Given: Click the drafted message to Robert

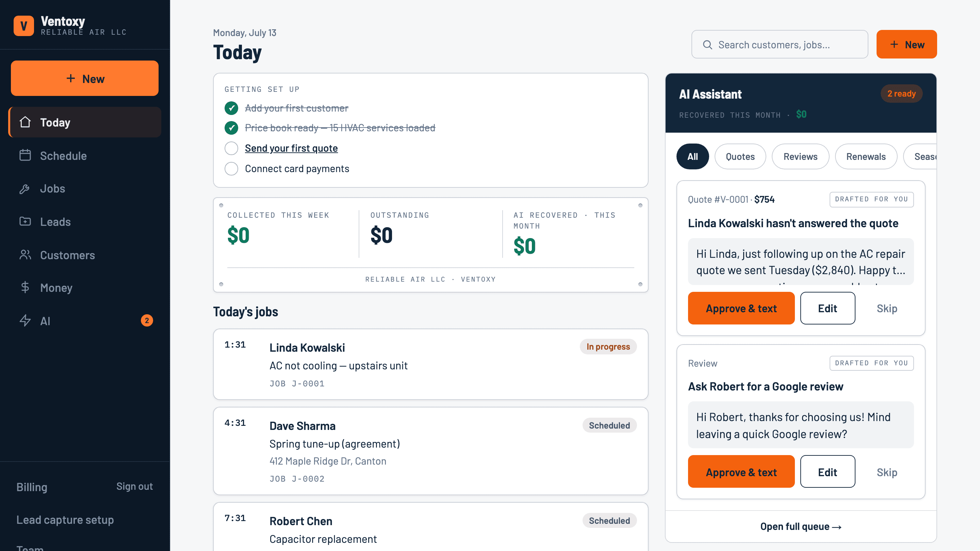Looking at the screenshot, I should click(x=800, y=425).
